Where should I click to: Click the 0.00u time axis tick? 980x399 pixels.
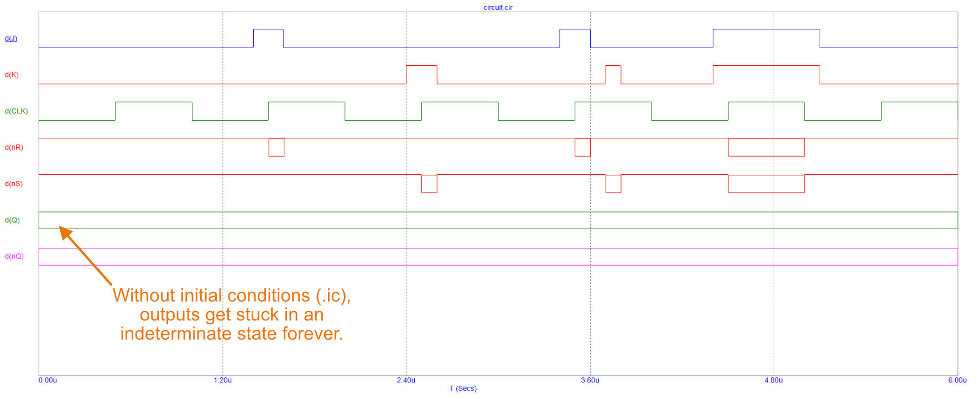[48, 380]
